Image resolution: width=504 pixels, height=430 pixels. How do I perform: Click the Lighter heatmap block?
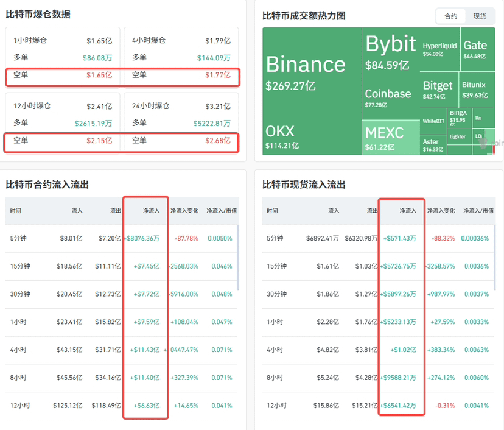click(459, 136)
